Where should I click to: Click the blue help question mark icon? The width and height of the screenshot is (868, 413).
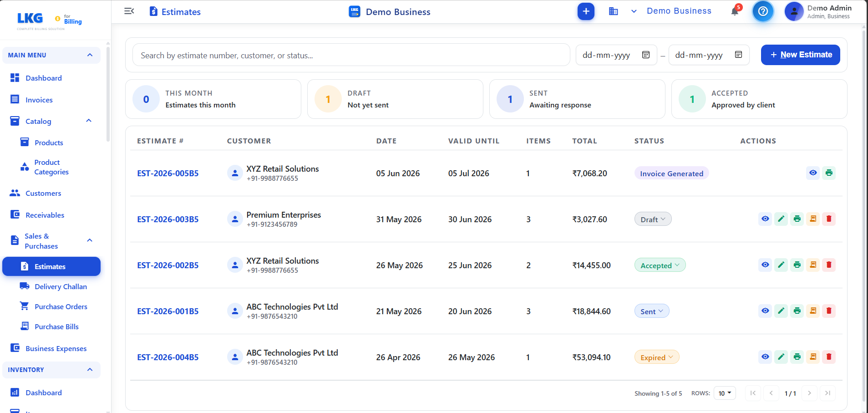coord(763,11)
